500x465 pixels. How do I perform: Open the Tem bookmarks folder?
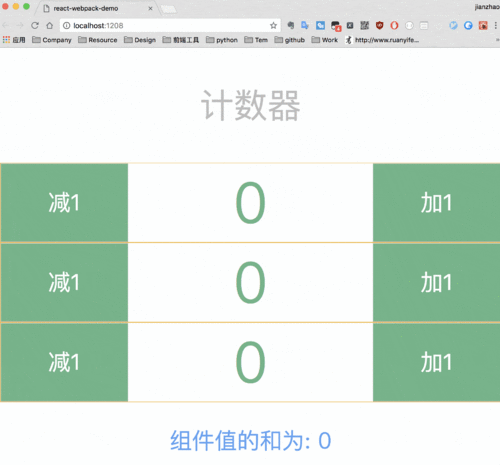pyautogui.click(x=256, y=40)
